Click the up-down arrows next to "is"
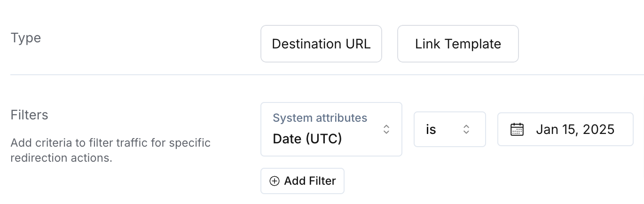The width and height of the screenshot is (644, 204). [x=466, y=129]
